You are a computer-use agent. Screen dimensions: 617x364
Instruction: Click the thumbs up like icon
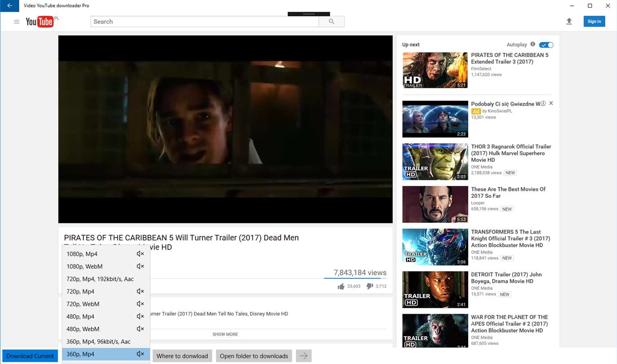[x=341, y=286]
